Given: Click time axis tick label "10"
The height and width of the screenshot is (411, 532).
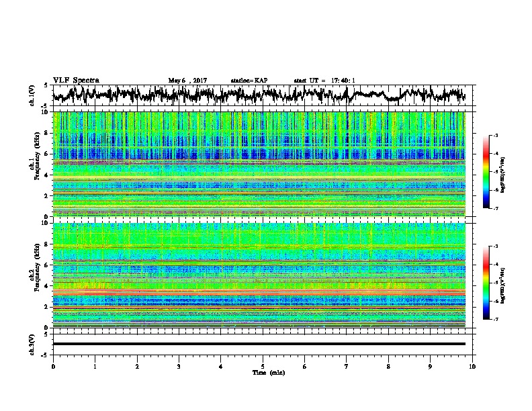Looking at the screenshot, I should (472, 366).
